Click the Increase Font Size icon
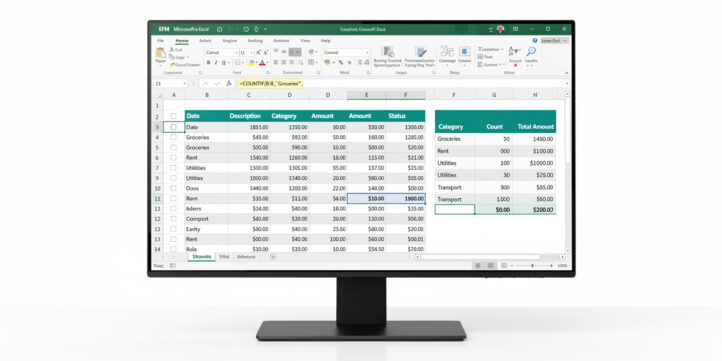Viewport: 722px width, 361px height. tap(259, 52)
